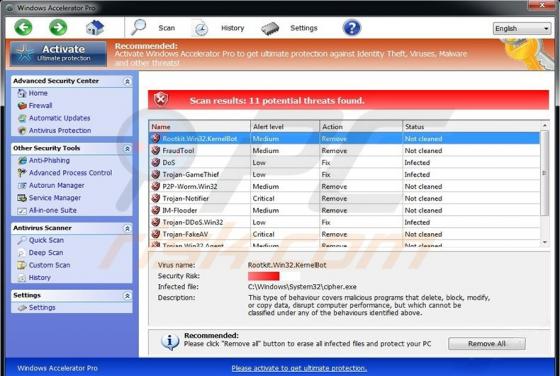Click the Security Risk red level bar

[x=264, y=276]
